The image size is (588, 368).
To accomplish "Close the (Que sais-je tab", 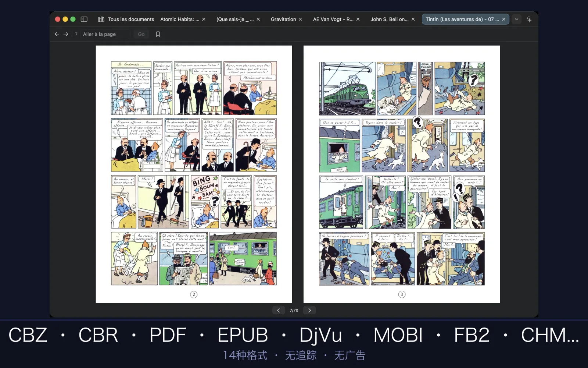I will [x=258, y=19].
